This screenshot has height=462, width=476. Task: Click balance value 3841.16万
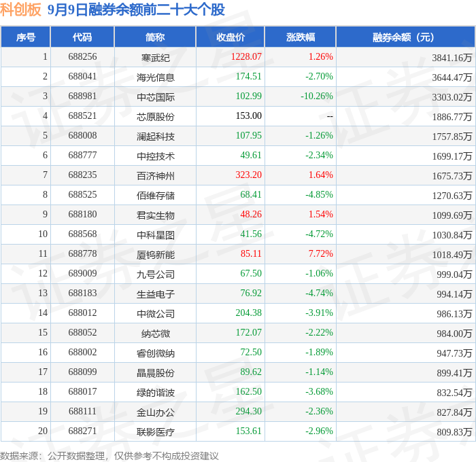[452, 58]
